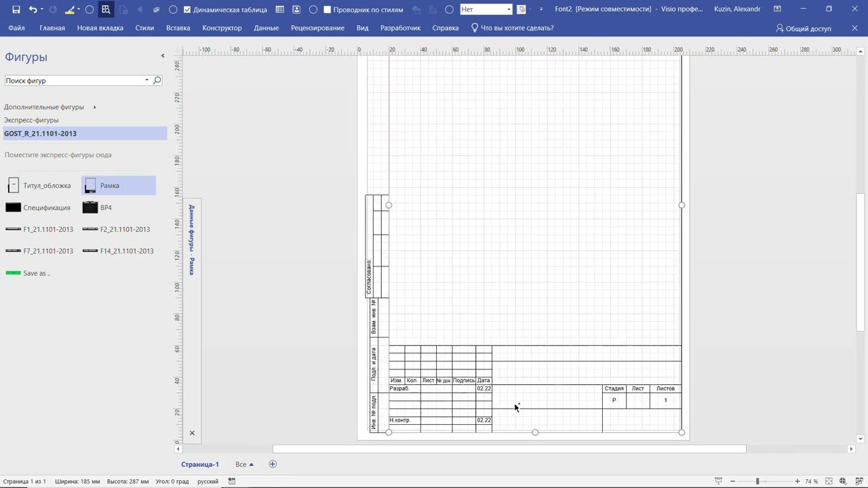Switch to the Вид tab
Image resolution: width=868 pixels, height=488 pixels.
click(x=363, y=28)
